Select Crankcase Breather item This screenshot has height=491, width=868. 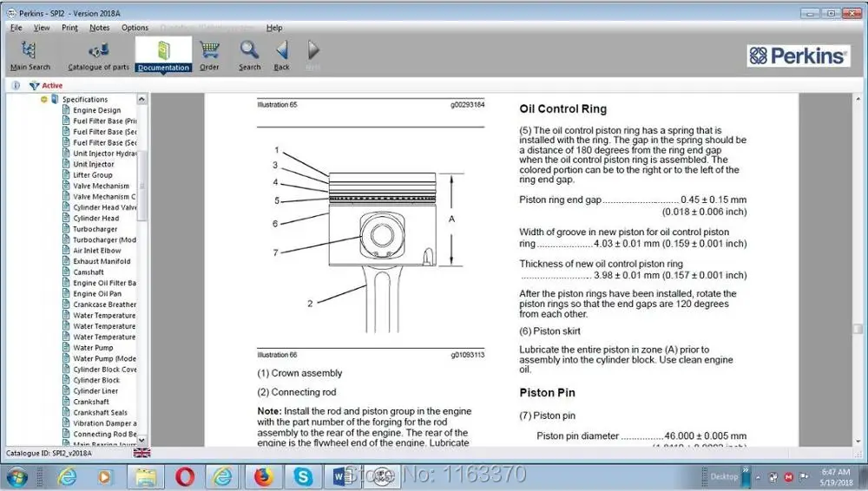point(104,304)
